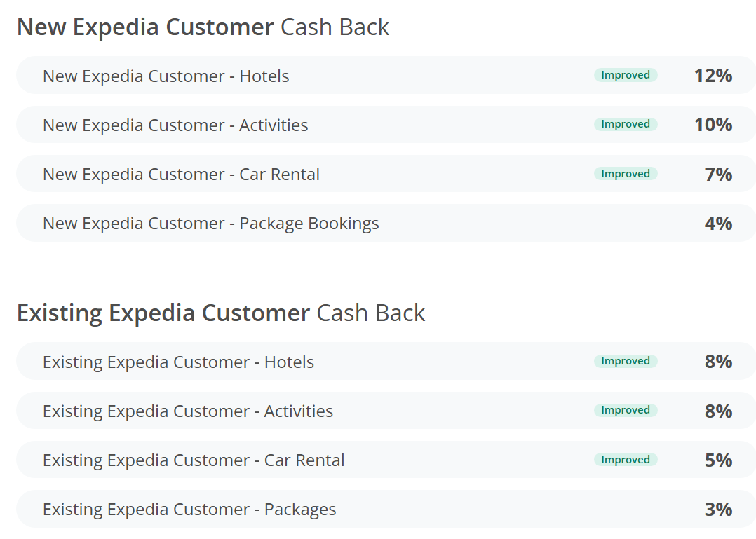This screenshot has width=756, height=539.
Task: Click the Improved badge for new Car Rental
Action: tap(626, 173)
